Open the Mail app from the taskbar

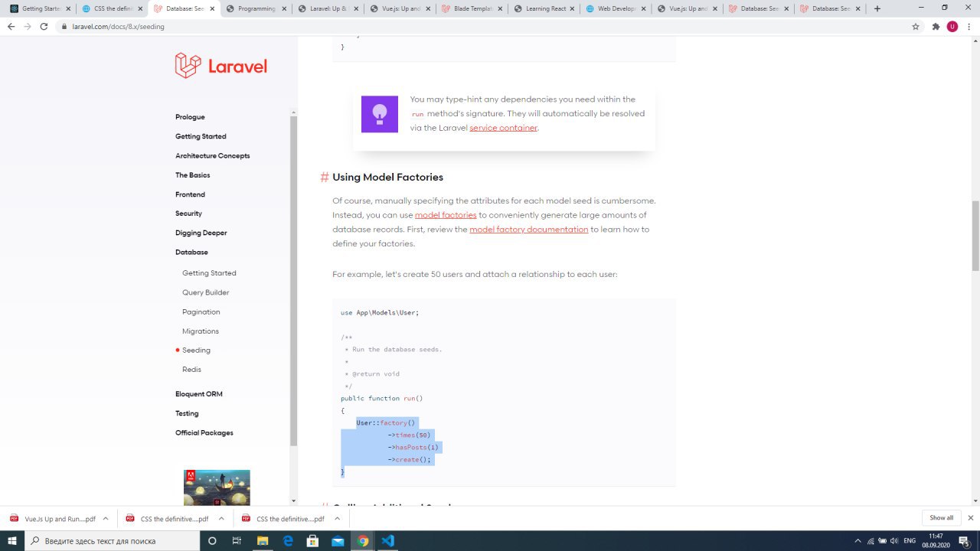pos(338,540)
